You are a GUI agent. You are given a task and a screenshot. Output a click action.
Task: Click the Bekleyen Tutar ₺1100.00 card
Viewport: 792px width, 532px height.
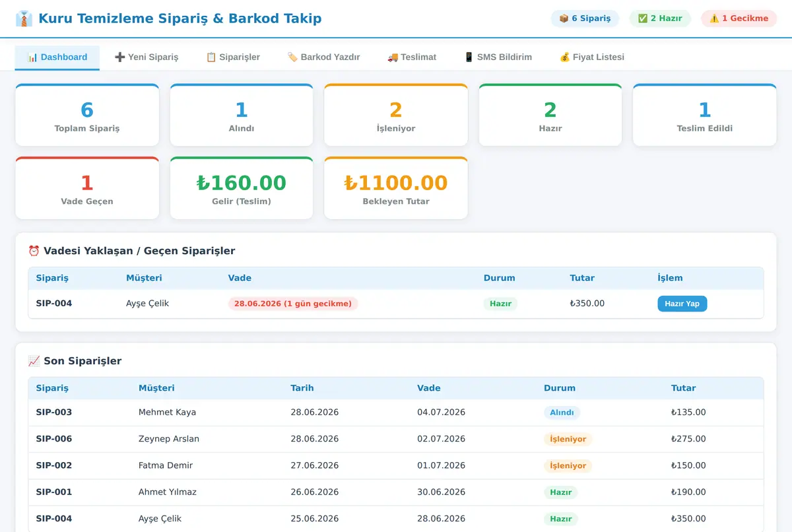pos(396,188)
